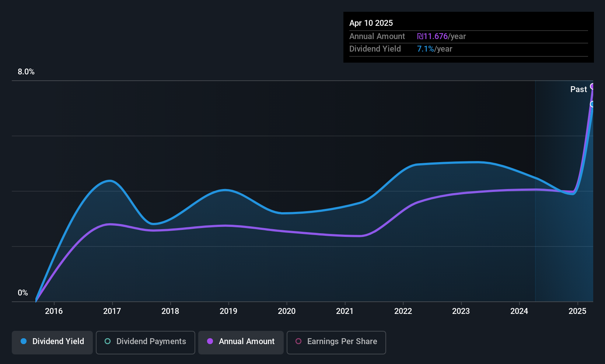The image size is (605, 364).
Task: Click the 2019 x-axis label
Action: (228, 311)
